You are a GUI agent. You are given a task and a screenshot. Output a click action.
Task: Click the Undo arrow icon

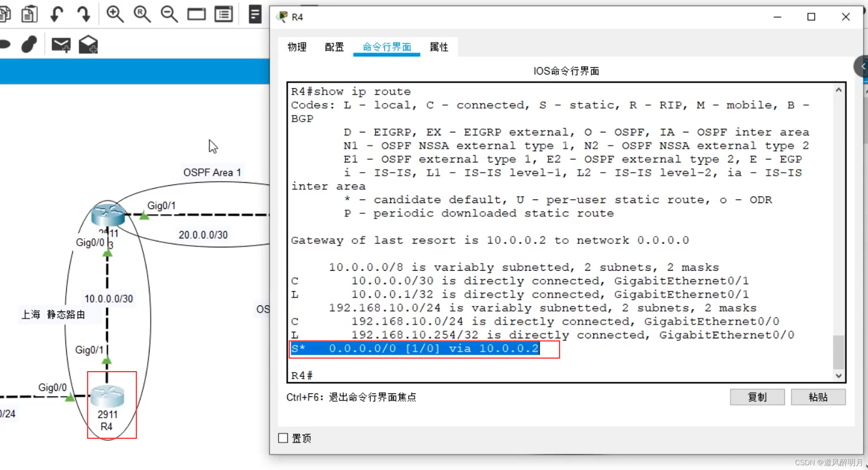coord(56,14)
